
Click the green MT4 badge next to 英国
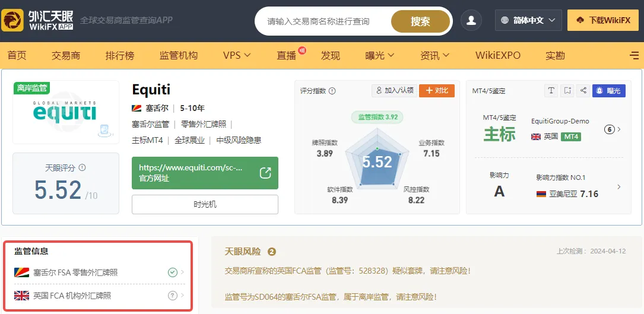click(x=571, y=137)
